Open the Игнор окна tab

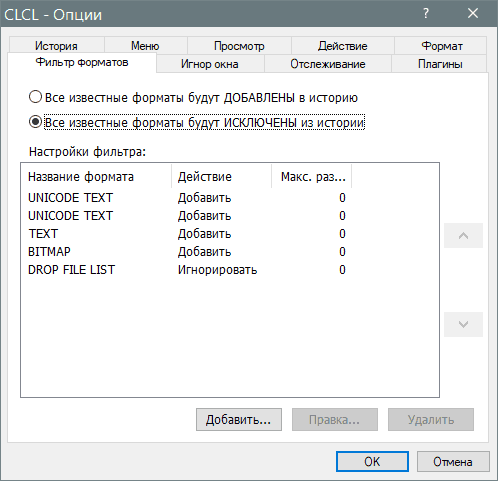(x=210, y=64)
